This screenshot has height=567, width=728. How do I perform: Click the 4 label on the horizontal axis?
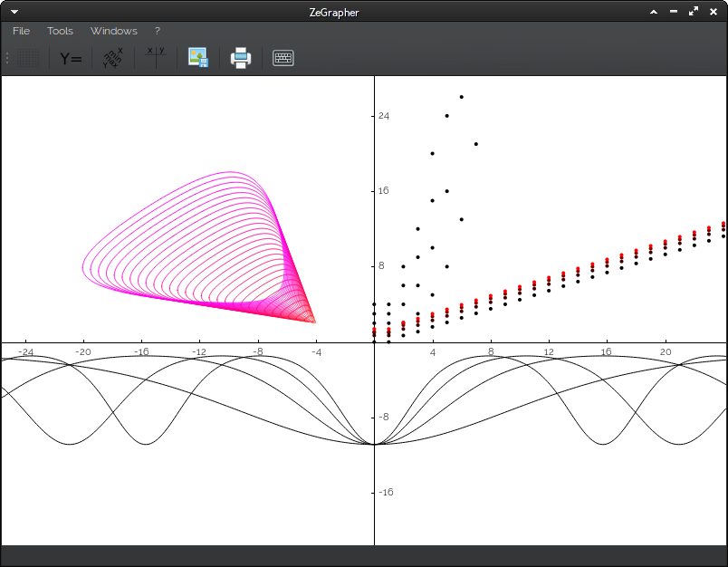click(x=433, y=352)
